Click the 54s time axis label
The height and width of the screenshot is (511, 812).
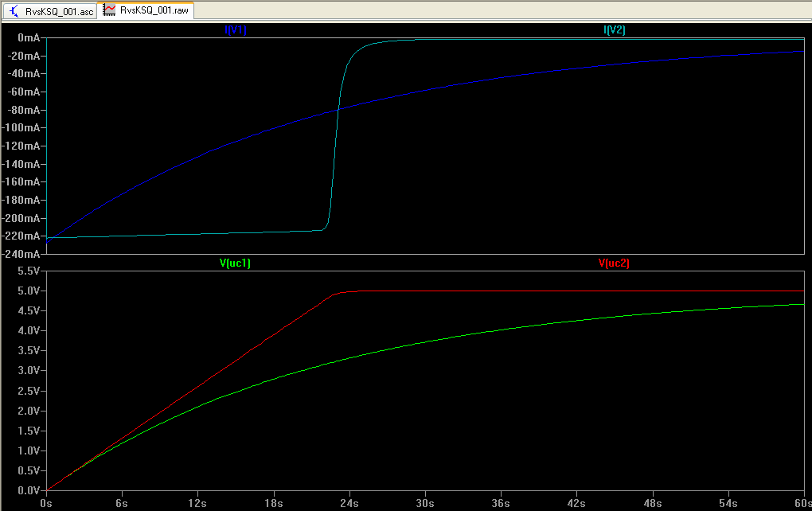pos(728,503)
